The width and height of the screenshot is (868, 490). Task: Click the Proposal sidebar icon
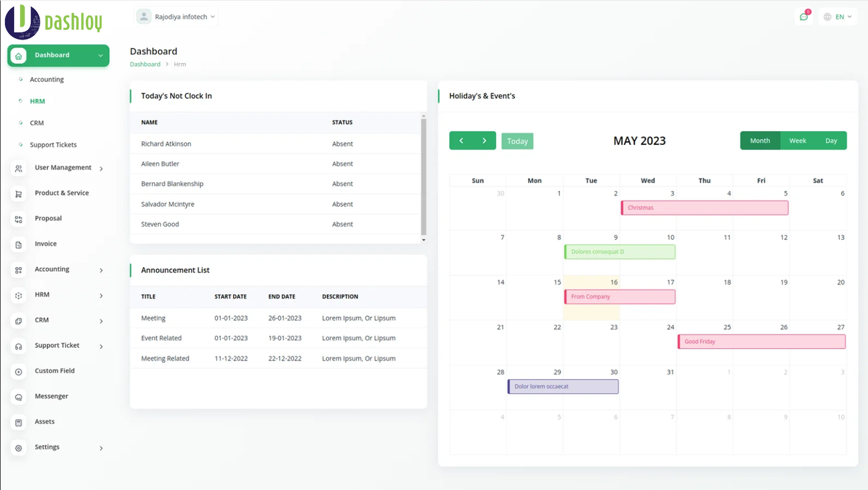click(18, 220)
